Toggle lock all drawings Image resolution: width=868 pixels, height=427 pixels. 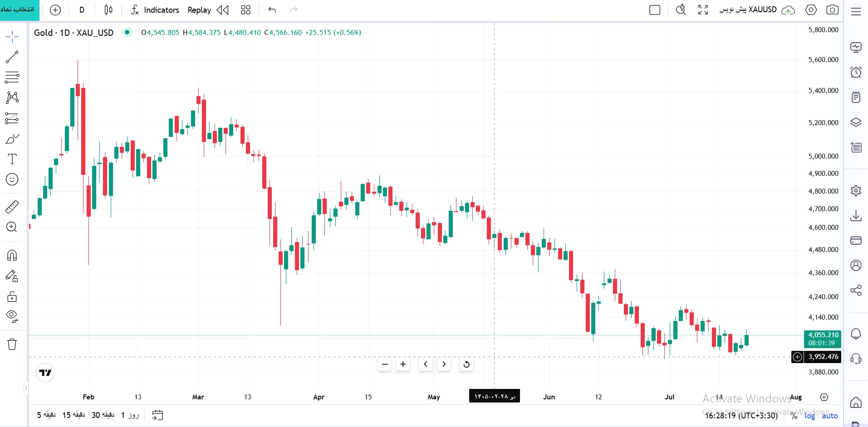[x=12, y=296]
